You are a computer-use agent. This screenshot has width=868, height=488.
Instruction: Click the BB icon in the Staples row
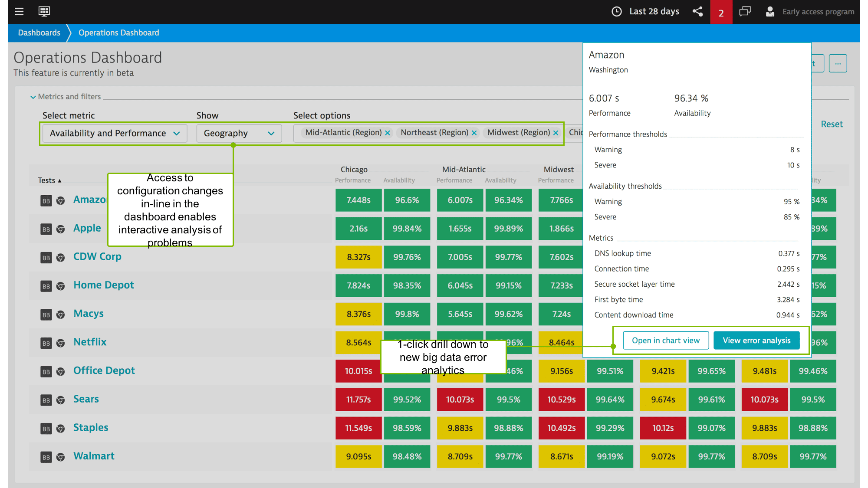tap(46, 429)
